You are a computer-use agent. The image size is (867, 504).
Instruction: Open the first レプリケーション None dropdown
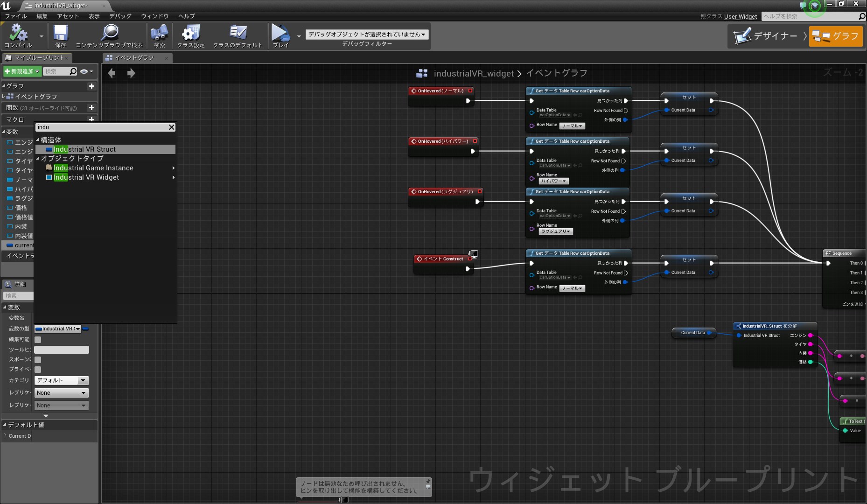62,393
